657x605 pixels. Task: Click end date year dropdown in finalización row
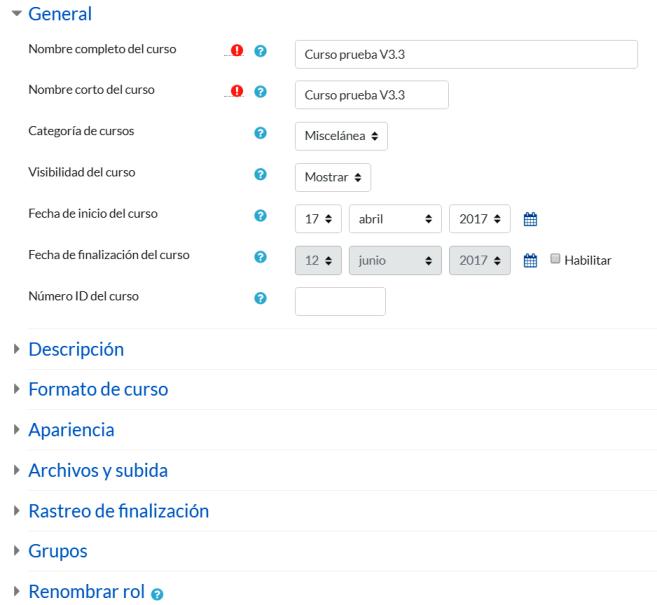point(480,260)
